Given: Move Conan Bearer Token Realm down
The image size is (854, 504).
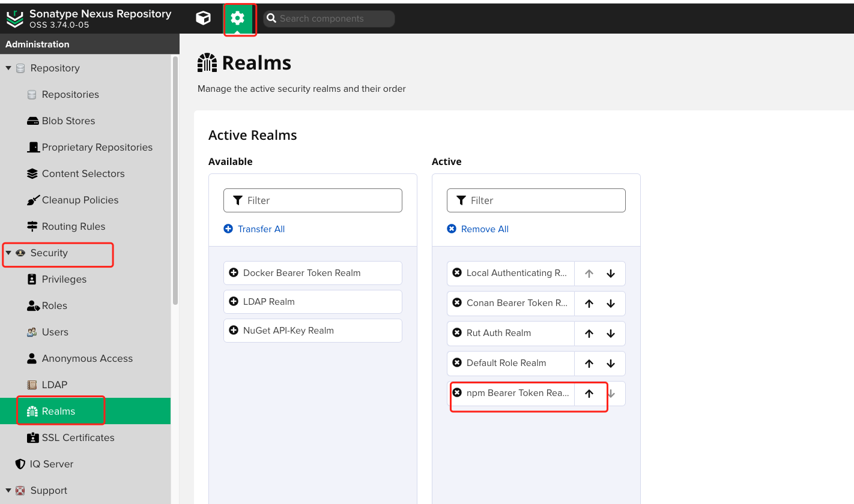Looking at the screenshot, I should 611,304.
